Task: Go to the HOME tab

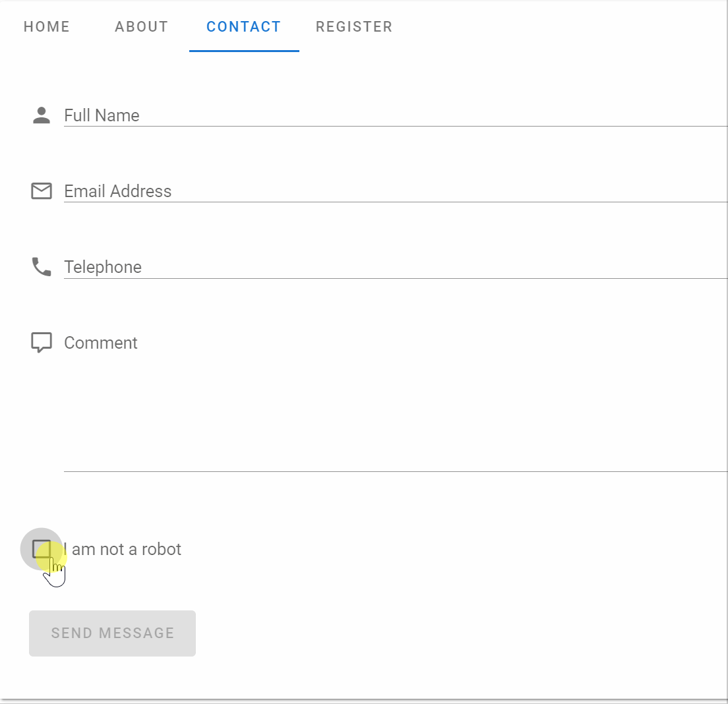Action: tap(47, 27)
